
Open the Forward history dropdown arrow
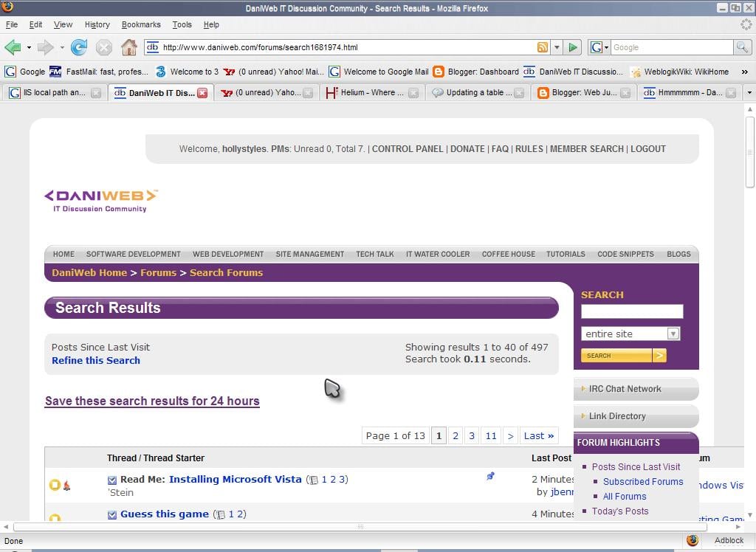pos(62,47)
